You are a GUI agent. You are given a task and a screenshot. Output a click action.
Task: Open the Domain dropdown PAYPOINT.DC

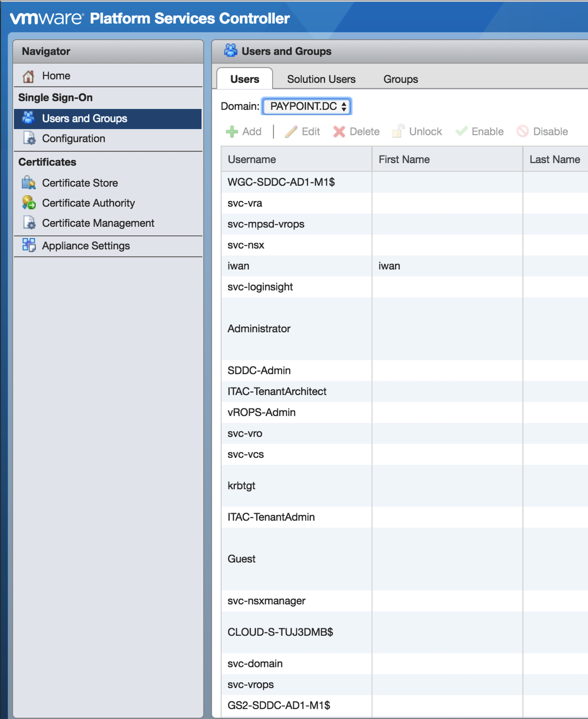click(x=307, y=106)
